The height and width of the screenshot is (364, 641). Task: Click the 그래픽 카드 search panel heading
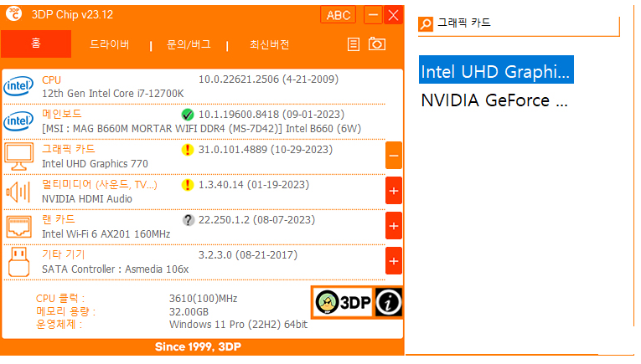coord(464,23)
